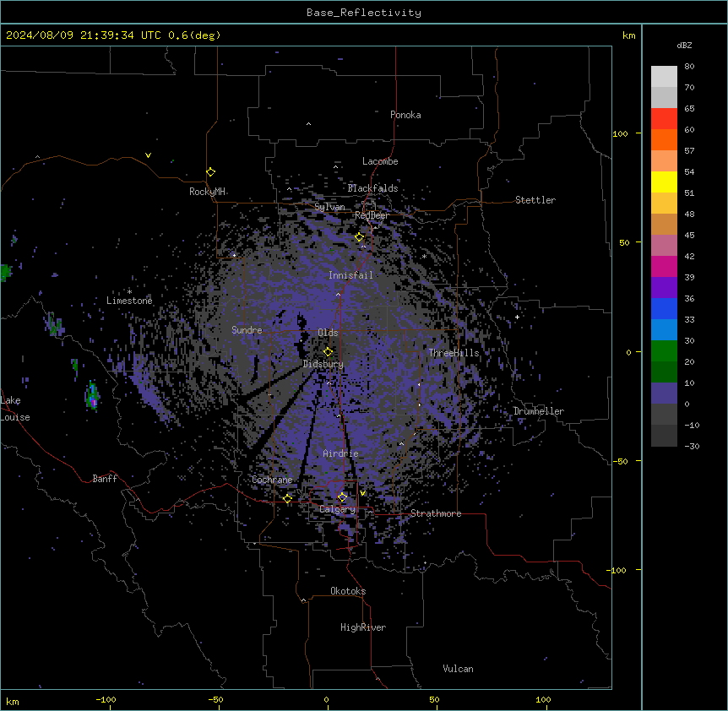Image resolution: width=728 pixels, height=711 pixels.
Task: Click the Olds label
Action: click(x=328, y=333)
